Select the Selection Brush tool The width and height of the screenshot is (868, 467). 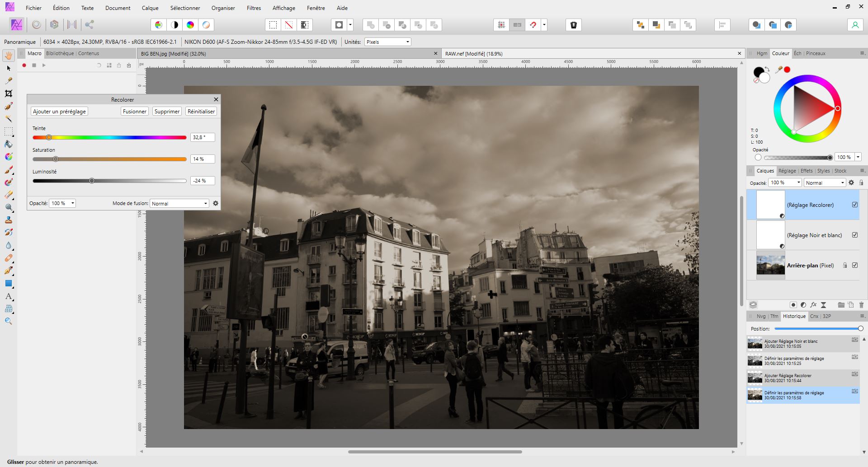[x=9, y=106]
